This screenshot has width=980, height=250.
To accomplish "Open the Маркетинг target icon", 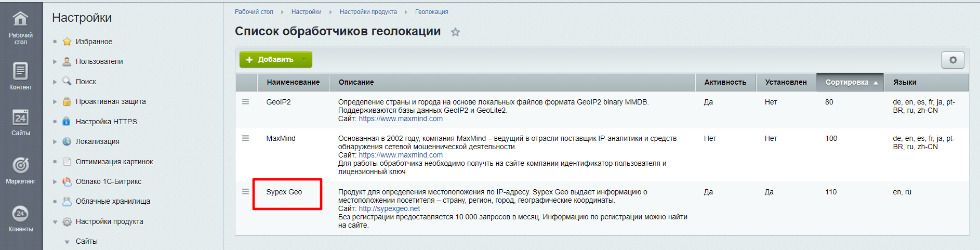I will (x=20, y=165).
